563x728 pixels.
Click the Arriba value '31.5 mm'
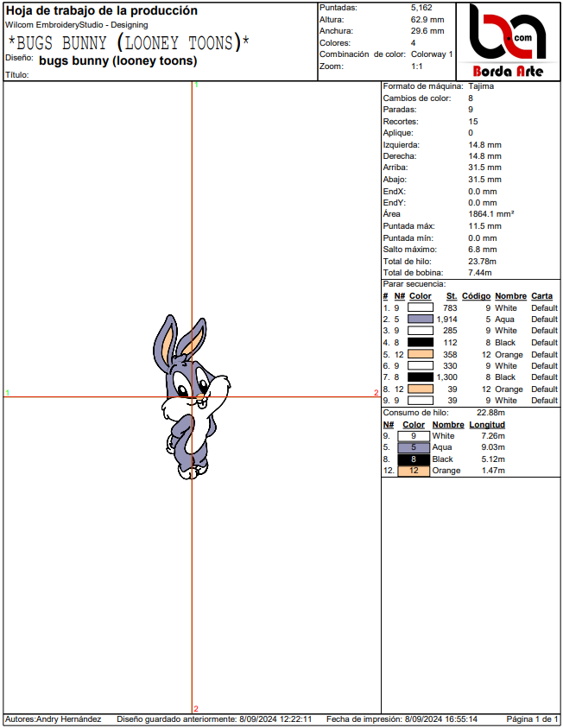(485, 168)
